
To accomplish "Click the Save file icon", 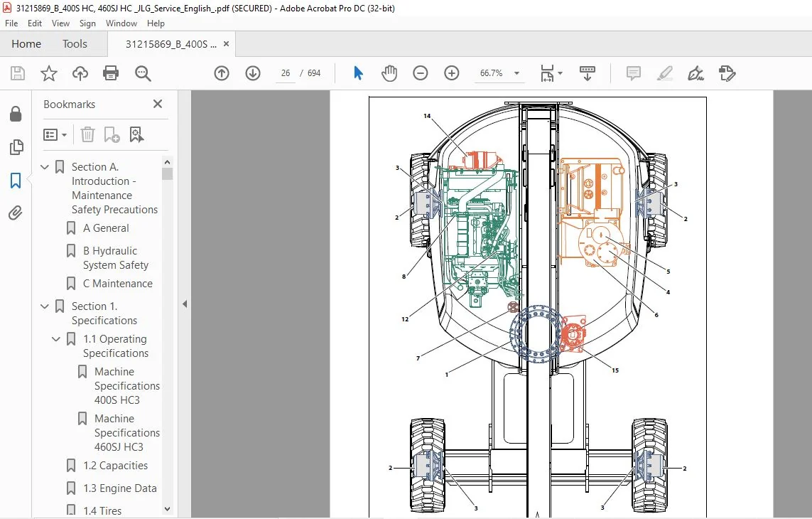I will pos(18,73).
